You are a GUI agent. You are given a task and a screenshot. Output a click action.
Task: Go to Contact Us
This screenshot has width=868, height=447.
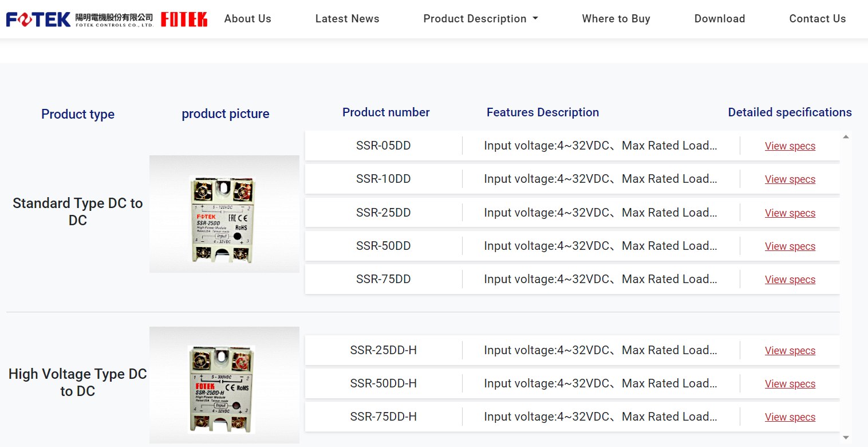(818, 19)
